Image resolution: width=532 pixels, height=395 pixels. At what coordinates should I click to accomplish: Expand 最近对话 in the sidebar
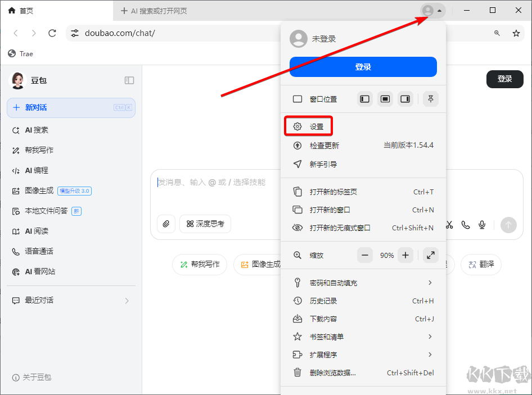coord(127,301)
